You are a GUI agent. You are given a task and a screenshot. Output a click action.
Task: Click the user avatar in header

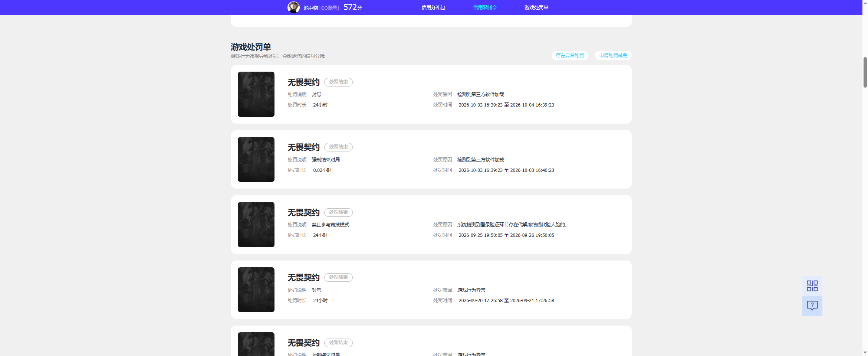293,7
